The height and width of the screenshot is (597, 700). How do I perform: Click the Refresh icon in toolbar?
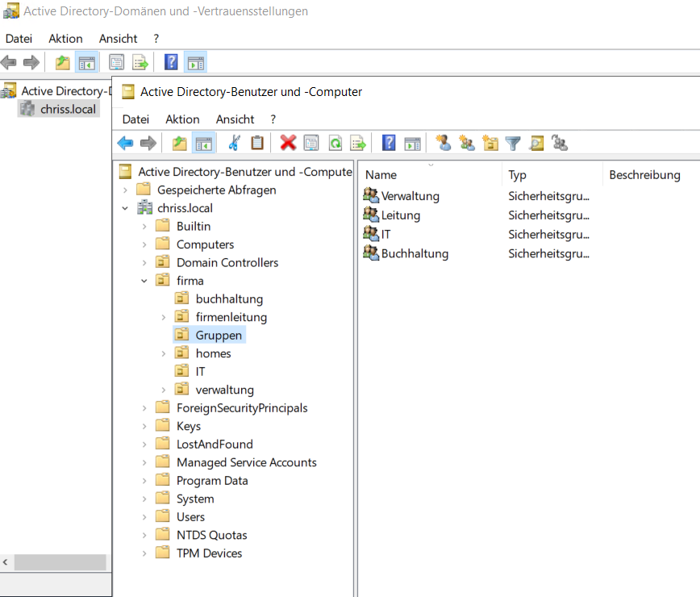335,144
